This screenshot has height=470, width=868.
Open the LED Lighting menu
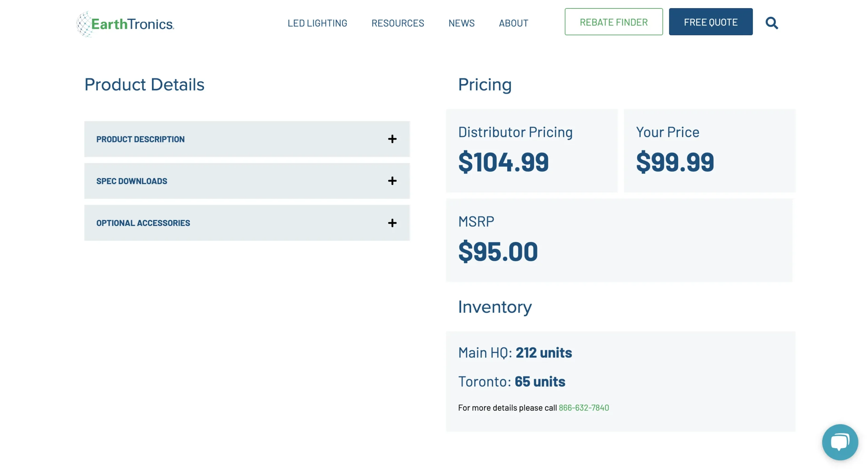click(x=317, y=23)
